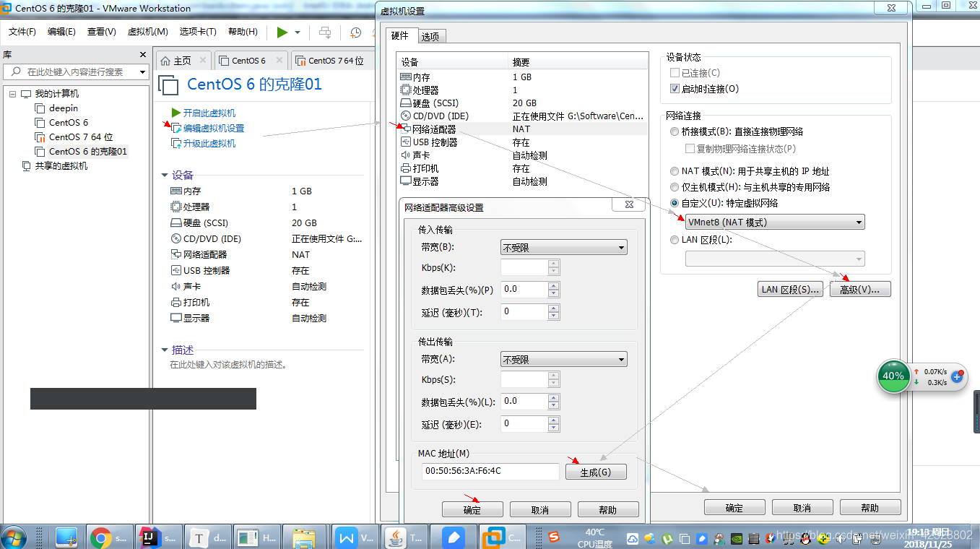980x549 pixels.
Task: Click the 内存 device icon in settings dialog list
Action: (x=406, y=77)
